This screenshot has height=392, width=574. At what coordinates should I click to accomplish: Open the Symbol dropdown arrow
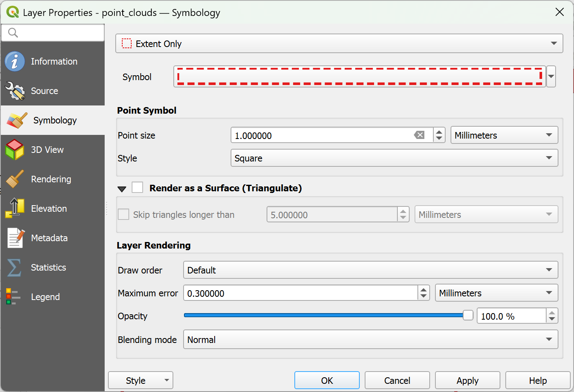pyautogui.click(x=551, y=76)
